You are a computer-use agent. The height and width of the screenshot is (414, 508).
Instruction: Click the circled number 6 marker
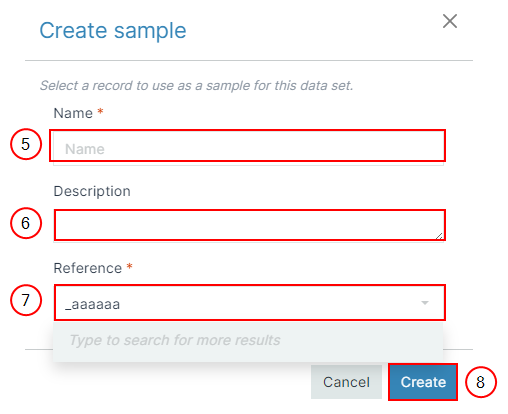pos(26,223)
